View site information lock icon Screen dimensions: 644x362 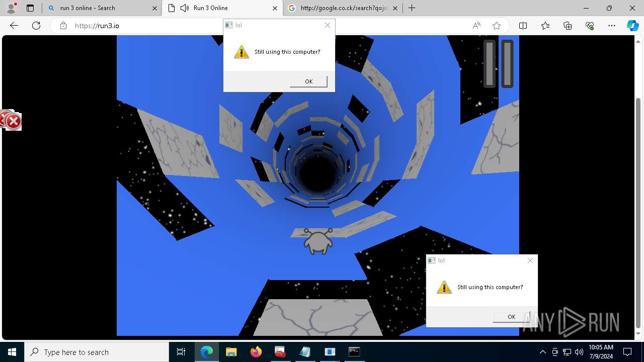click(63, 26)
